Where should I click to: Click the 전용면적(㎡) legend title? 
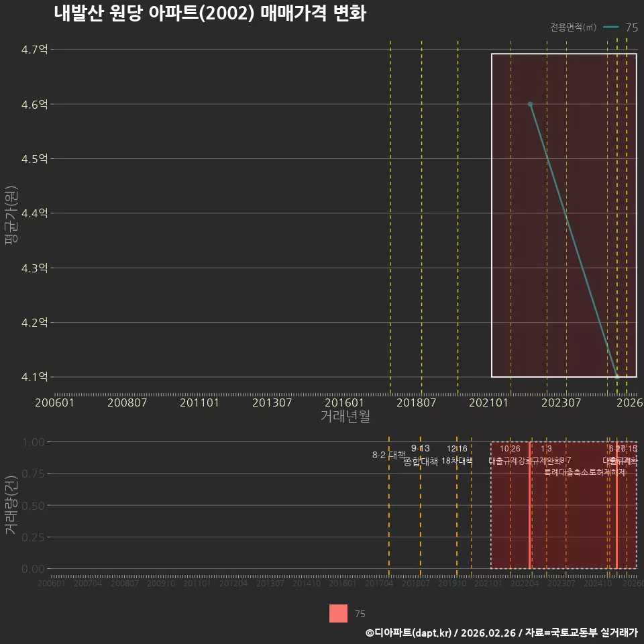point(573,27)
